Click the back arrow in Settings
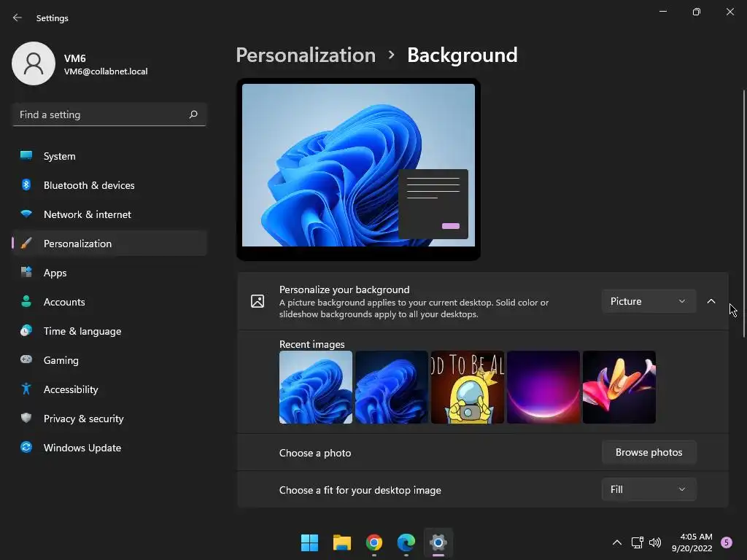 point(18,17)
